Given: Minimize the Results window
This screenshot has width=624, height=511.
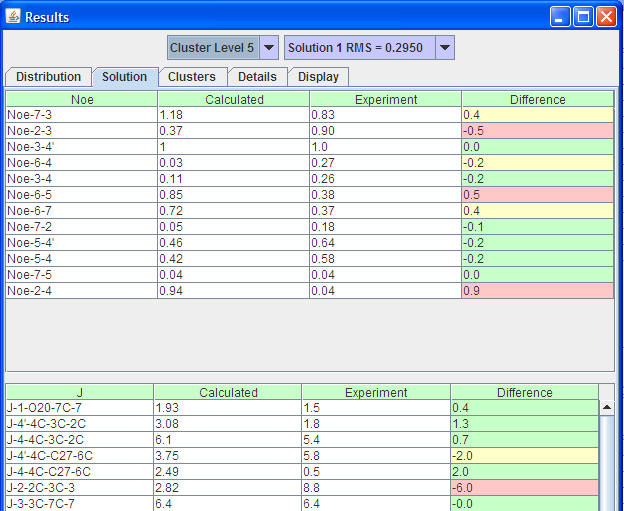Looking at the screenshot, I should (563, 17).
